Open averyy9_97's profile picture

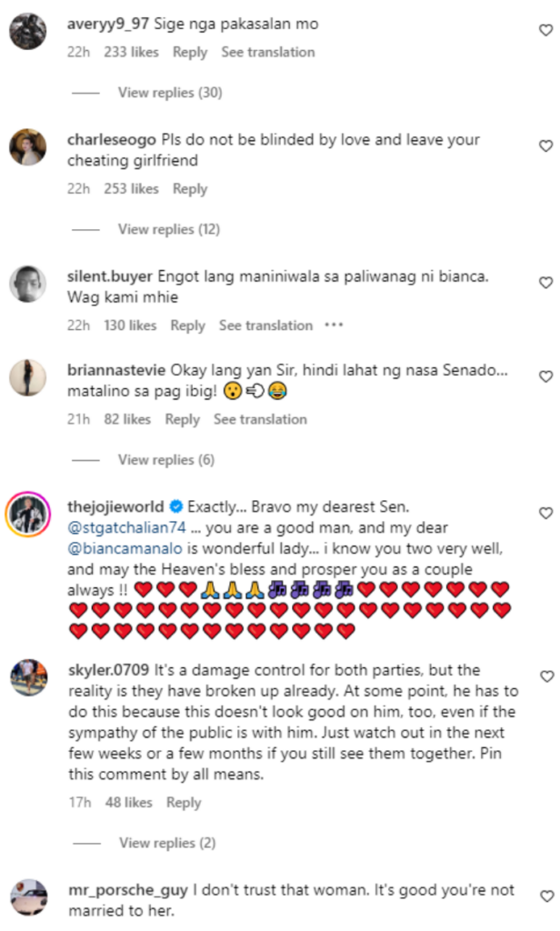point(28,33)
